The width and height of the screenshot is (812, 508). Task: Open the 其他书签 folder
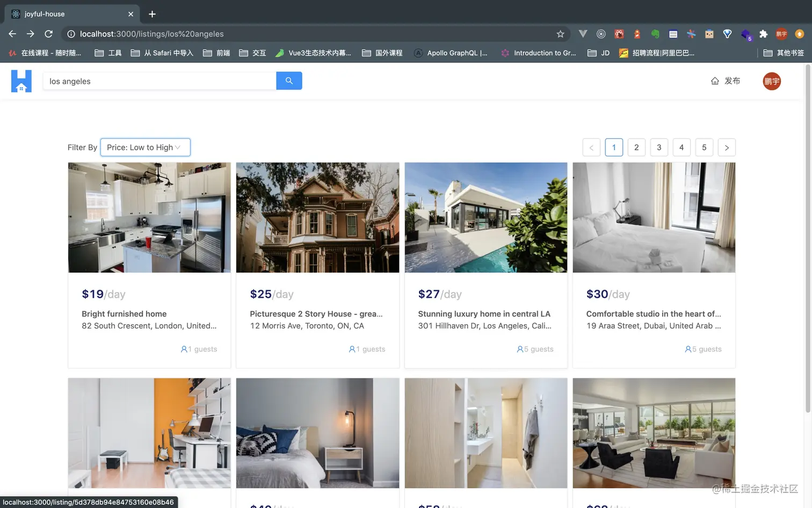[x=784, y=53]
